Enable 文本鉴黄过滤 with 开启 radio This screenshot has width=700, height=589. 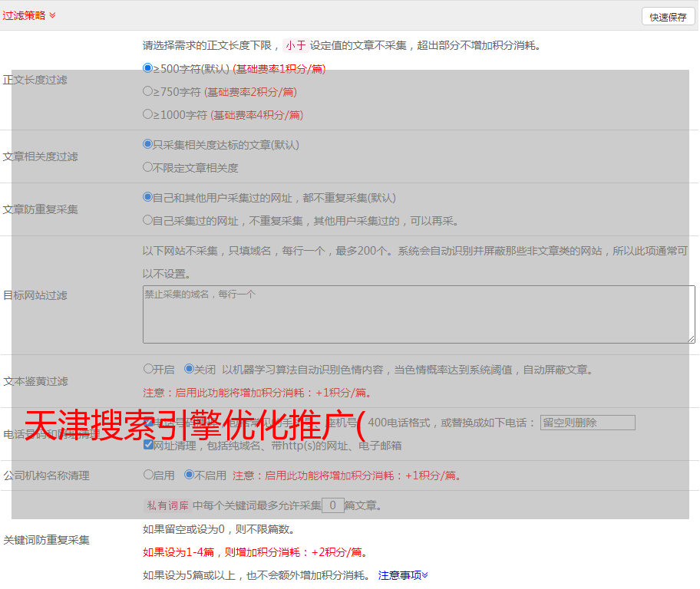[x=148, y=369]
